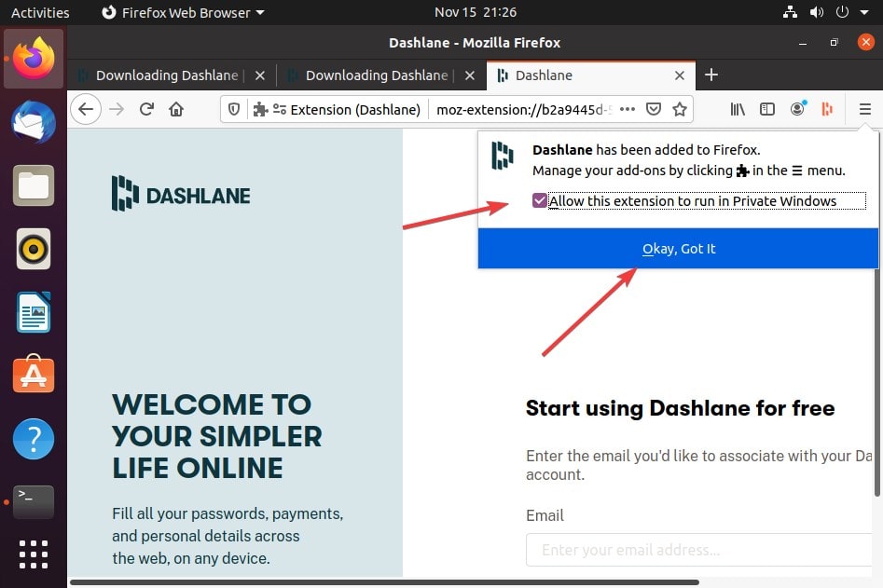Reload the current page
This screenshot has width=883, height=588.
[146, 109]
